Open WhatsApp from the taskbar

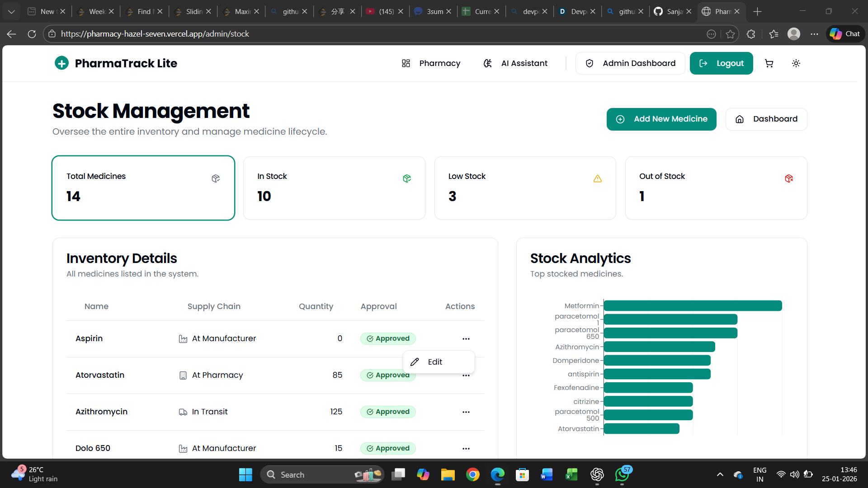pyautogui.click(x=622, y=475)
